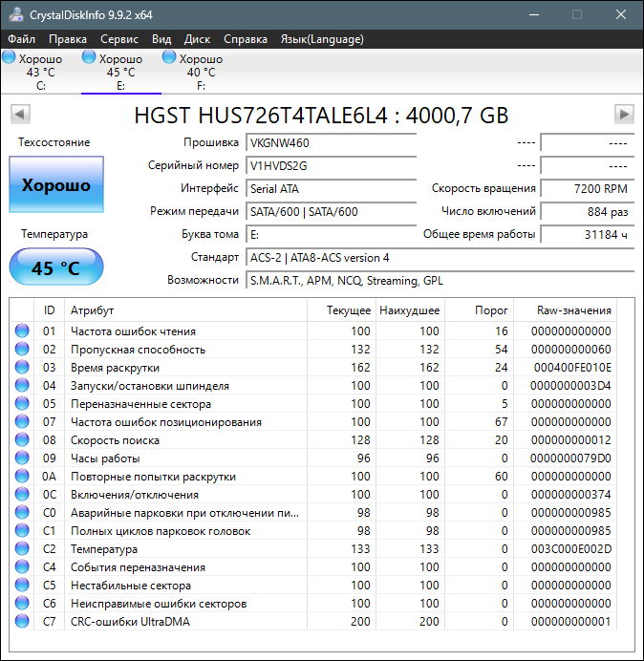Select disk E: tab at 45 °C
The image size is (644, 661).
pyautogui.click(x=120, y=72)
